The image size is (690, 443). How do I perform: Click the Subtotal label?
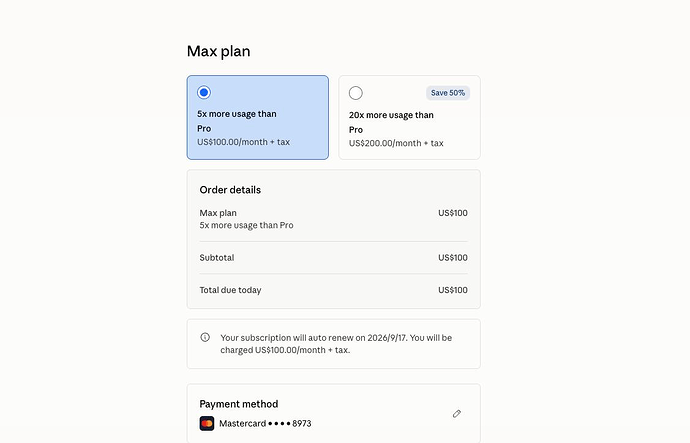point(217,258)
